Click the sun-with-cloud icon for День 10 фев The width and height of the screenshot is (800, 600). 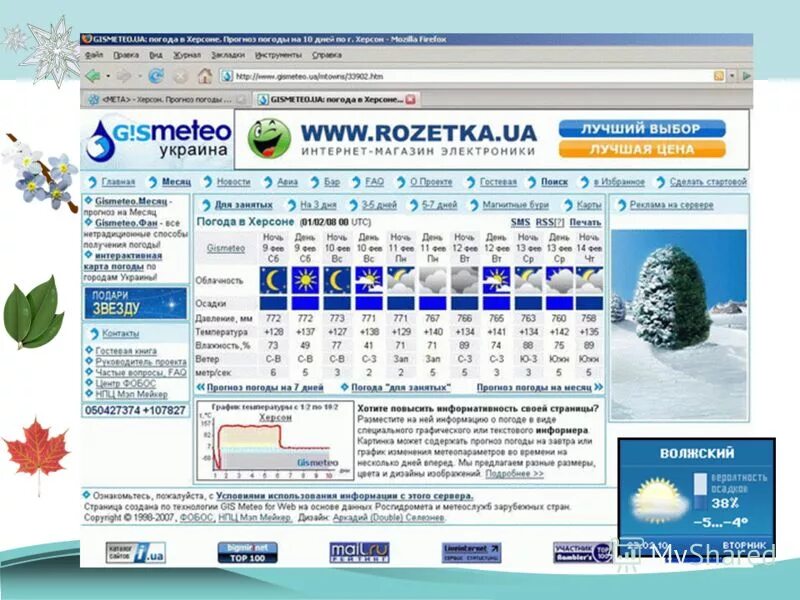(x=369, y=280)
